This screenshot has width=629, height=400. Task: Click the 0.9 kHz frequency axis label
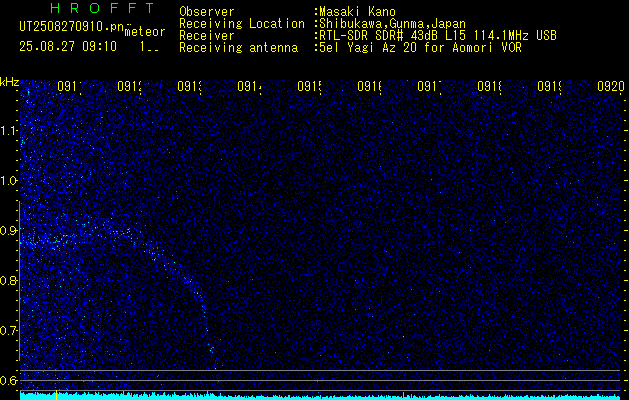[x=9, y=231]
